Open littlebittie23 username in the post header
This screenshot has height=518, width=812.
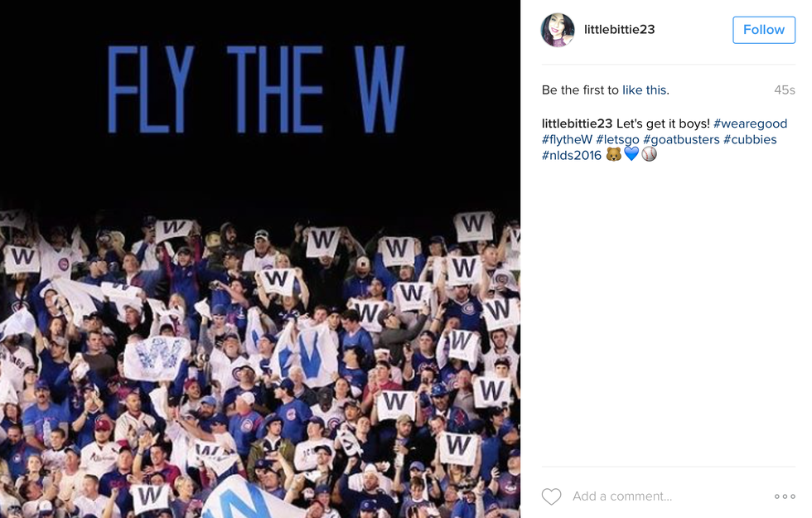pos(619,30)
